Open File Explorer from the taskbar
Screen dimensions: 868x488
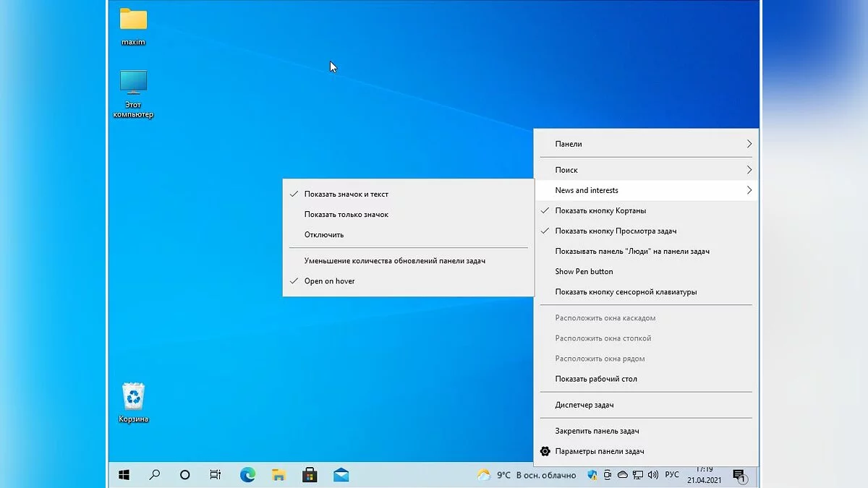[x=278, y=475]
